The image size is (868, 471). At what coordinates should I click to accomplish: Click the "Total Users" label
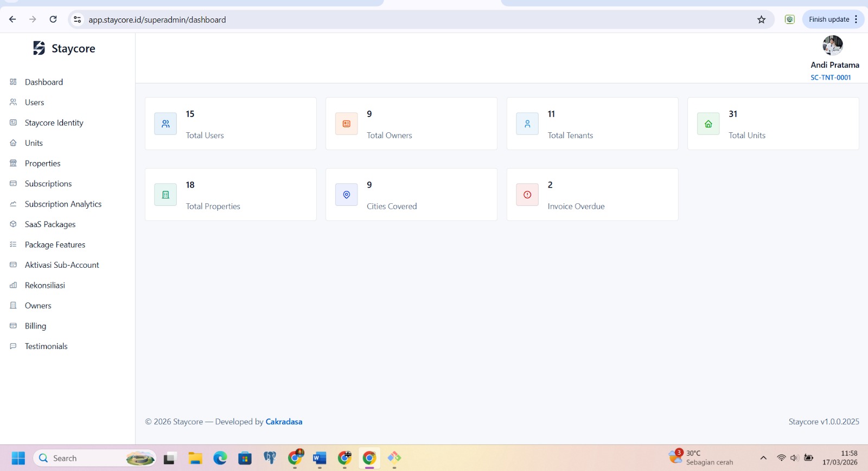pos(205,136)
